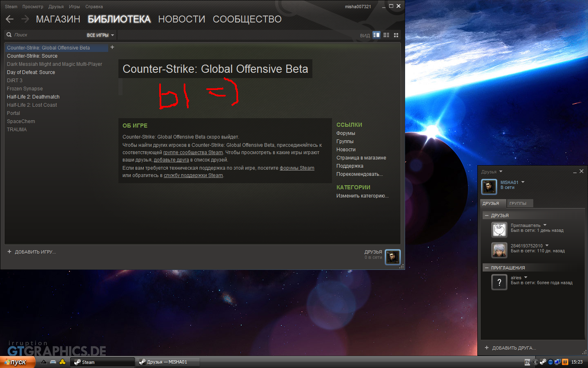
Task: Select Counter-Strike: Source in the game list
Action: (32, 56)
